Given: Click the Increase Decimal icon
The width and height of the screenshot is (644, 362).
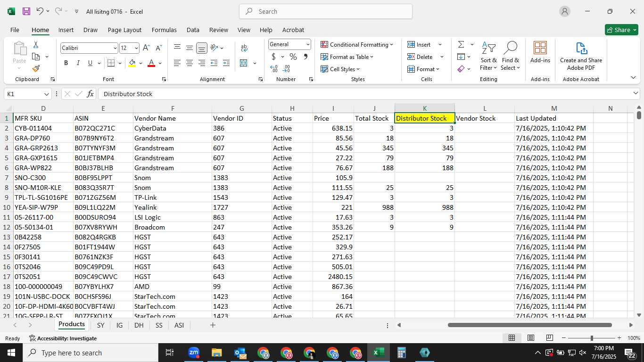Looking at the screenshot, I should pos(274,69).
